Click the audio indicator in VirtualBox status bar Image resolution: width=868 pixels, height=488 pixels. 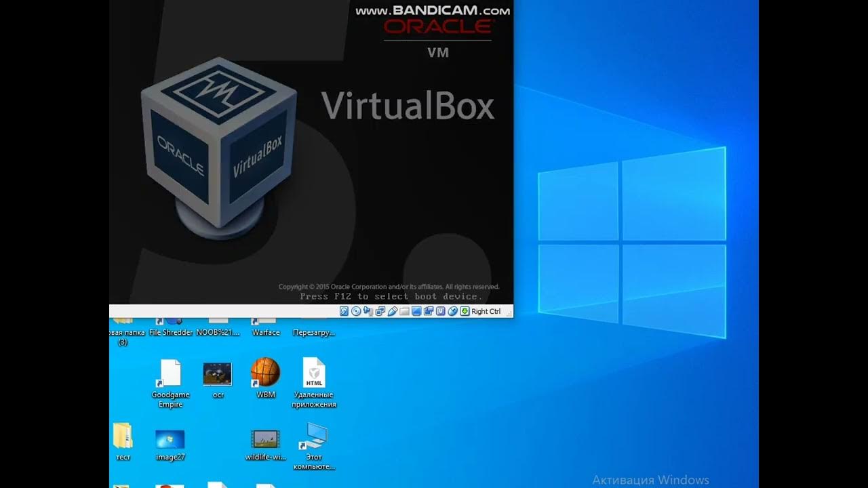tap(368, 311)
